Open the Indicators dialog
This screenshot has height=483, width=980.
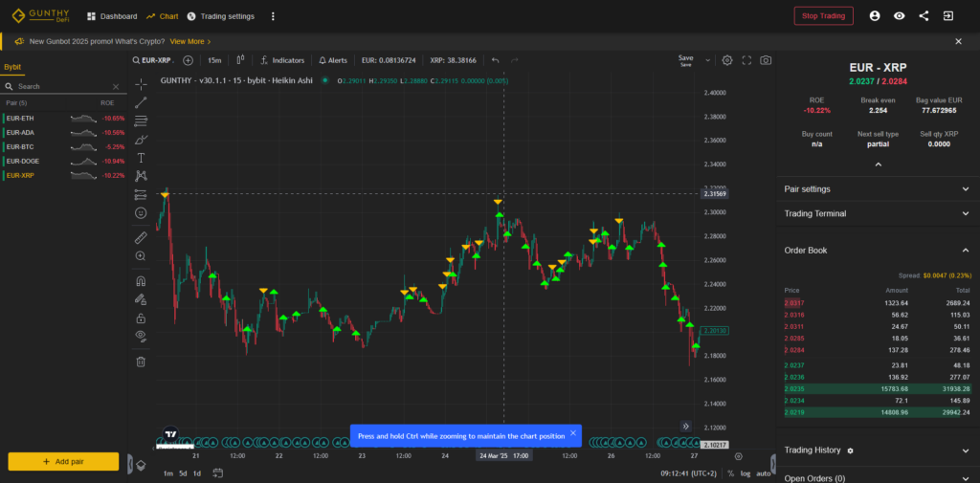coord(282,60)
